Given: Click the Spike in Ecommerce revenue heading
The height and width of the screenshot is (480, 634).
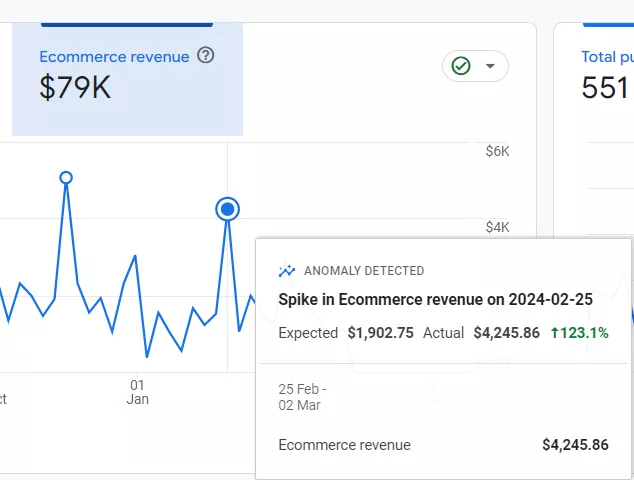Looking at the screenshot, I should pyautogui.click(x=435, y=300).
